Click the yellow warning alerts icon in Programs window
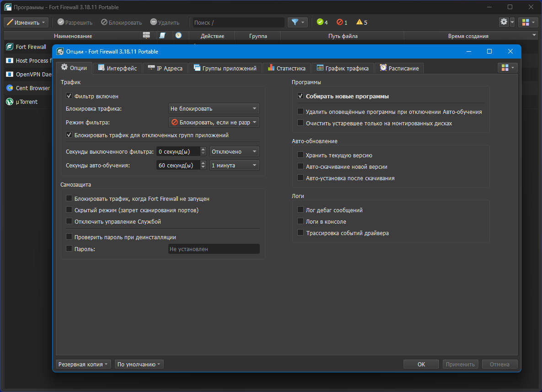Viewport: 542px width, 392px height. coord(360,22)
